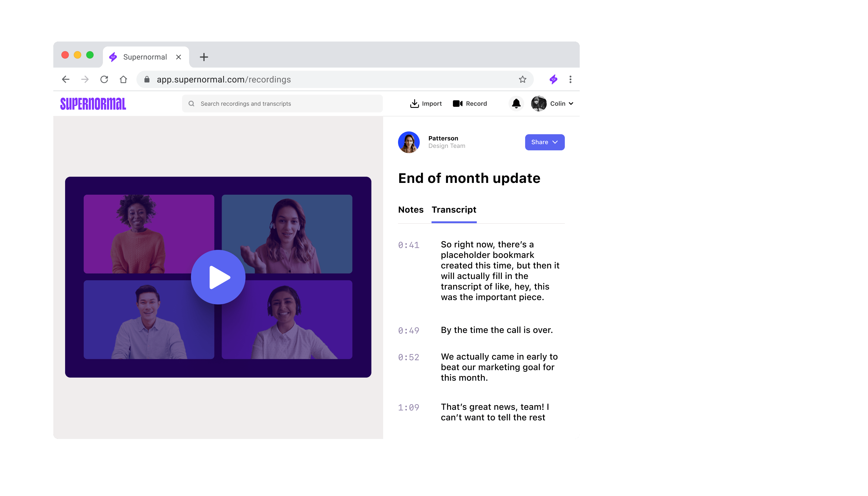The image size is (868, 496).
Task: Click the 0:52 transcript timestamp
Action: point(409,357)
